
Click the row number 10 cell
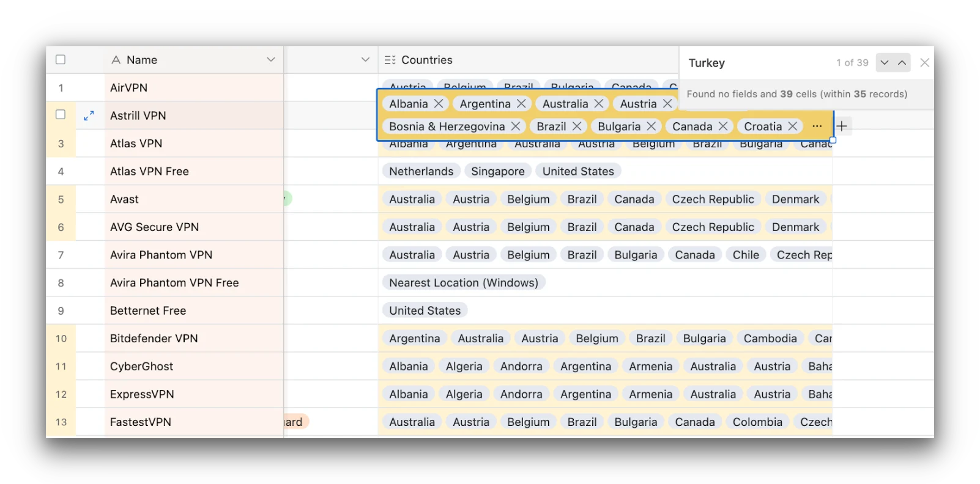(x=61, y=339)
